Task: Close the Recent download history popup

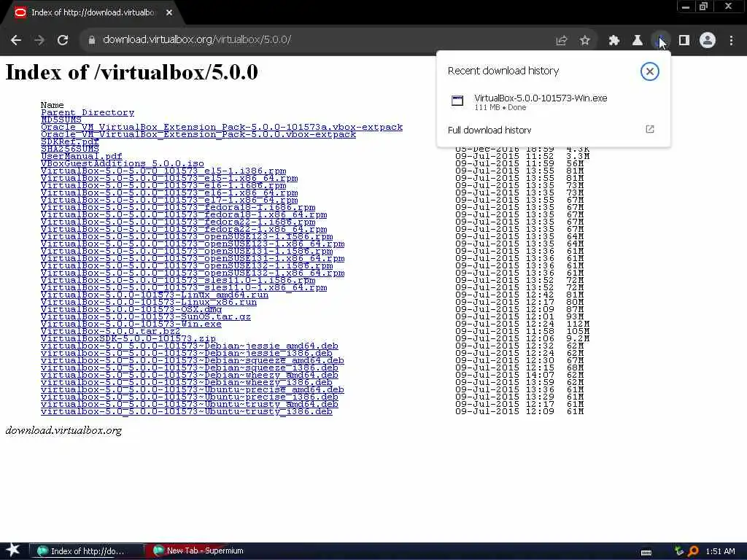Action: (x=649, y=71)
